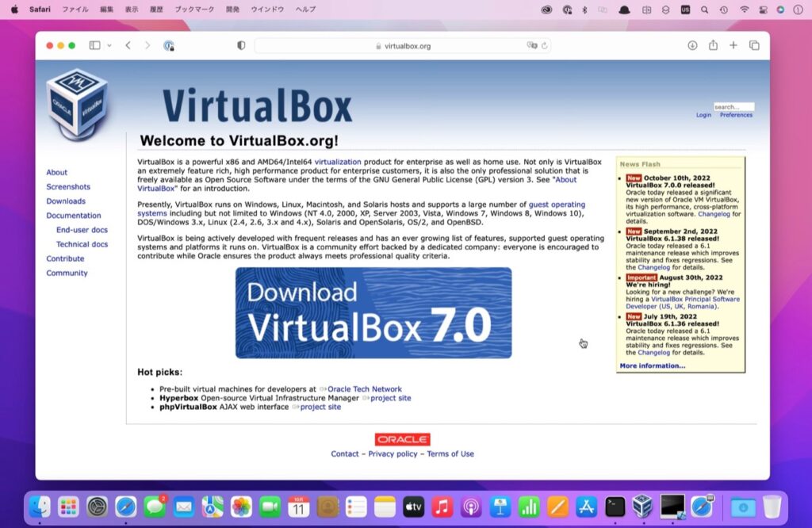Open the Downloads link in the sidebar

[65, 201]
